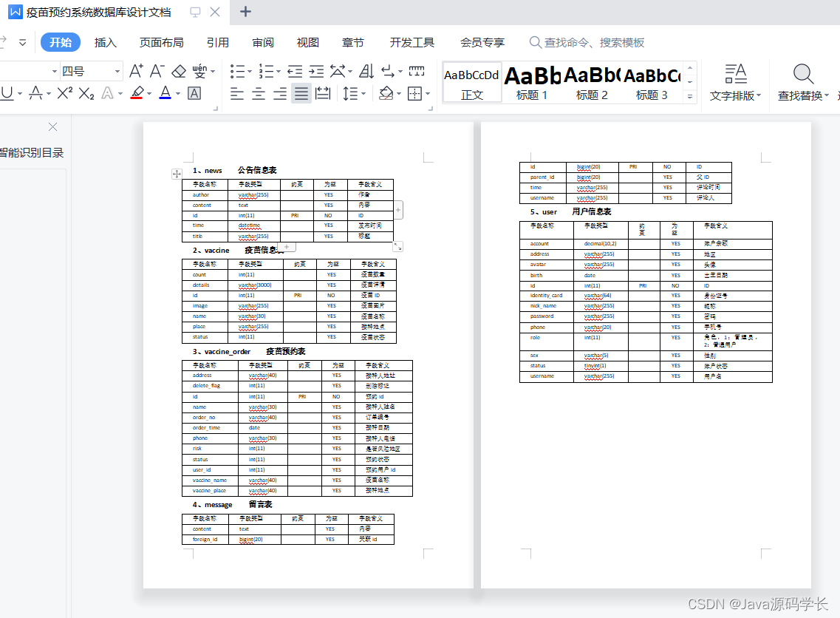
Task: Open the 插入 tab
Action: click(106, 42)
